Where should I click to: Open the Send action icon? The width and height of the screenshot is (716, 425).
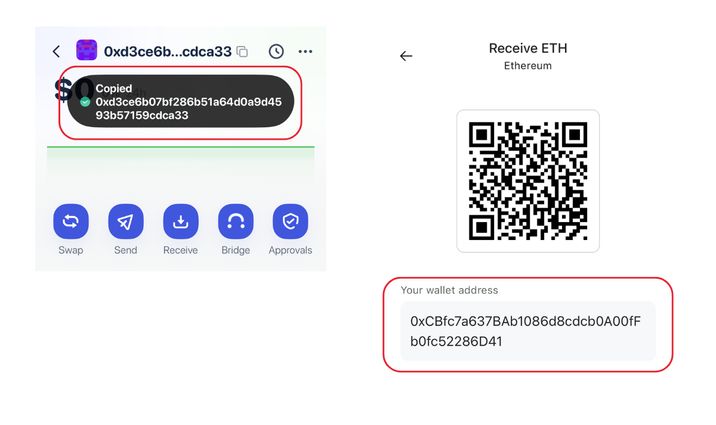pos(126,221)
